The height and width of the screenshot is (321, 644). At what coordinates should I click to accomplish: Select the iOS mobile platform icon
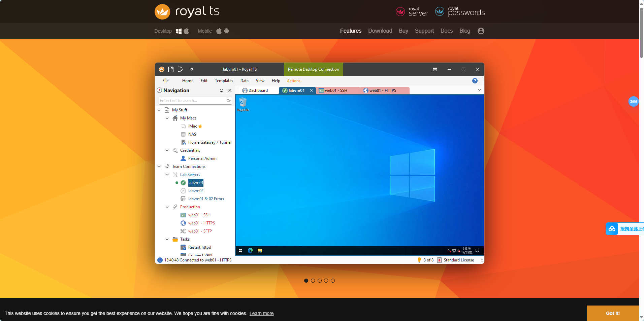[x=219, y=31]
